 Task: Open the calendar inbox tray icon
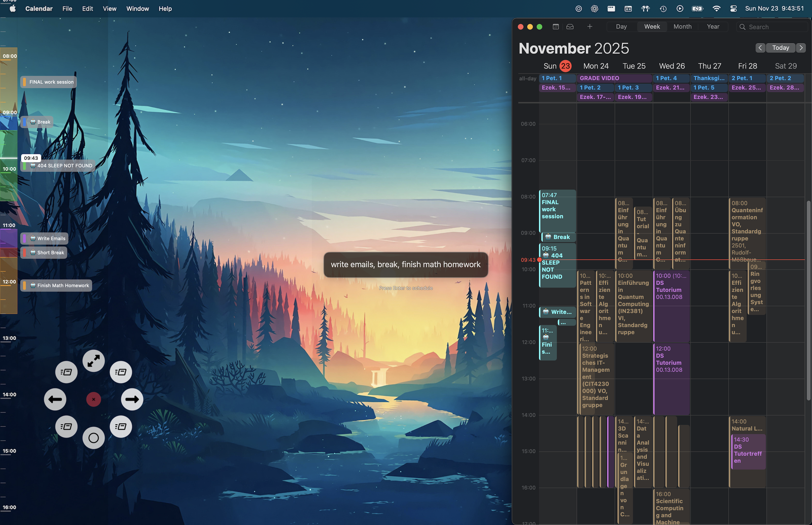point(570,26)
